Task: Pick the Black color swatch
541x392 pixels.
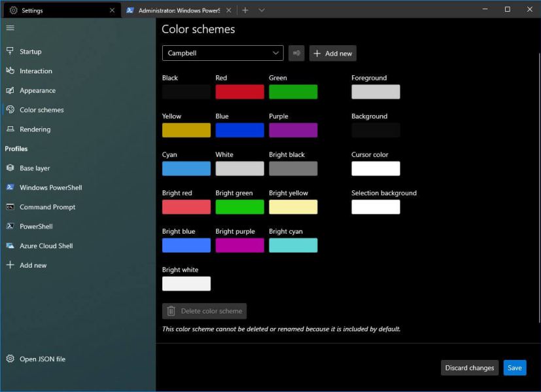Action: (x=186, y=92)
